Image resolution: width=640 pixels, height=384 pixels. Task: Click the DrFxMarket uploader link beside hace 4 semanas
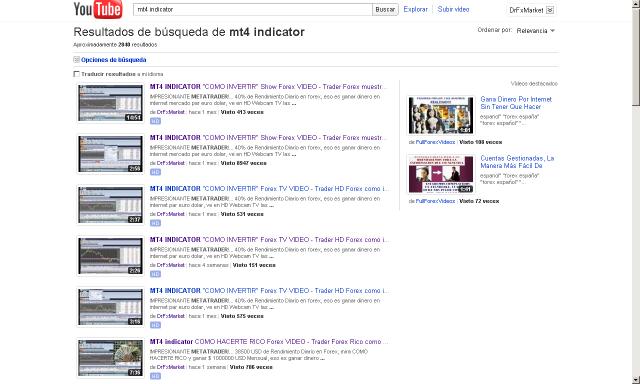coord(171,265)
